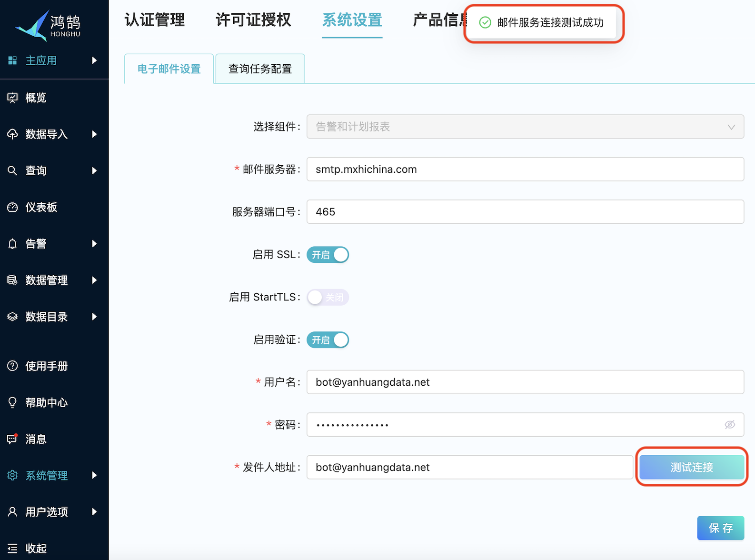Click the 密码 input field
This screenshot has width=755, height=560.
click(525, 424)
